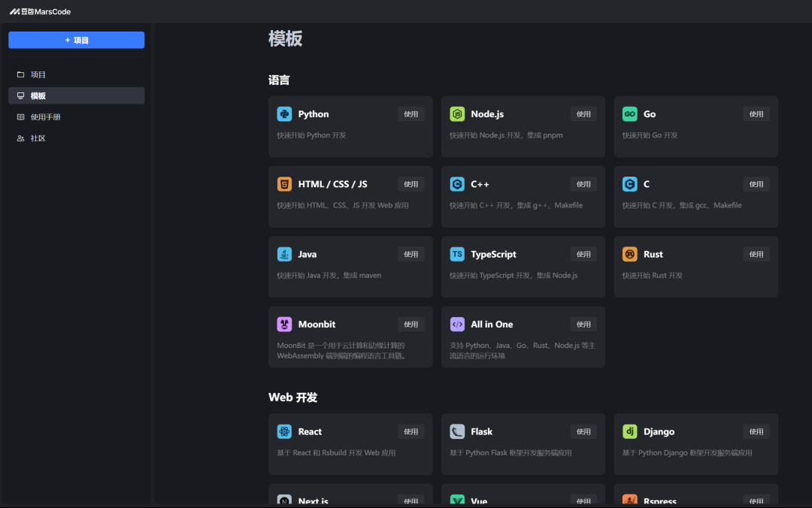Click the HTML / CSS / JS template icon
Image resolution: width=812 pixels, height=508 pixels.
pyautogui.click(x=284, y=184)
